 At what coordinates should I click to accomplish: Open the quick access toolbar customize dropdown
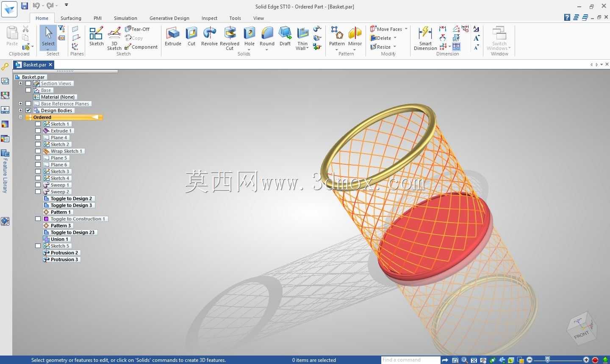[x=67, y=6]
